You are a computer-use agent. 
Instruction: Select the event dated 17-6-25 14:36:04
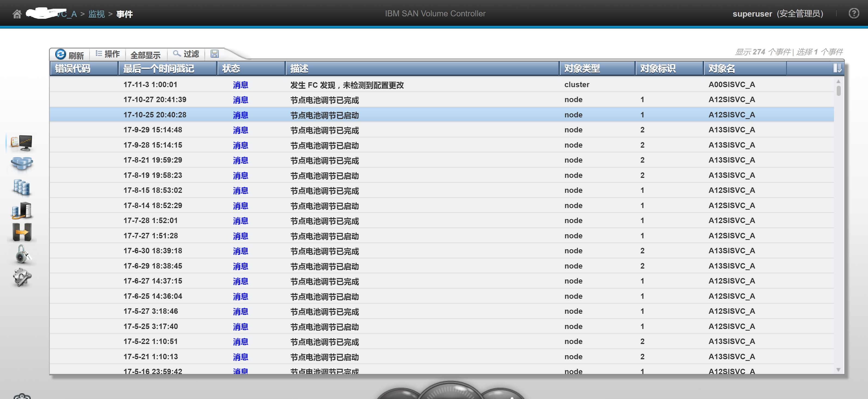(x=441, y=296)
